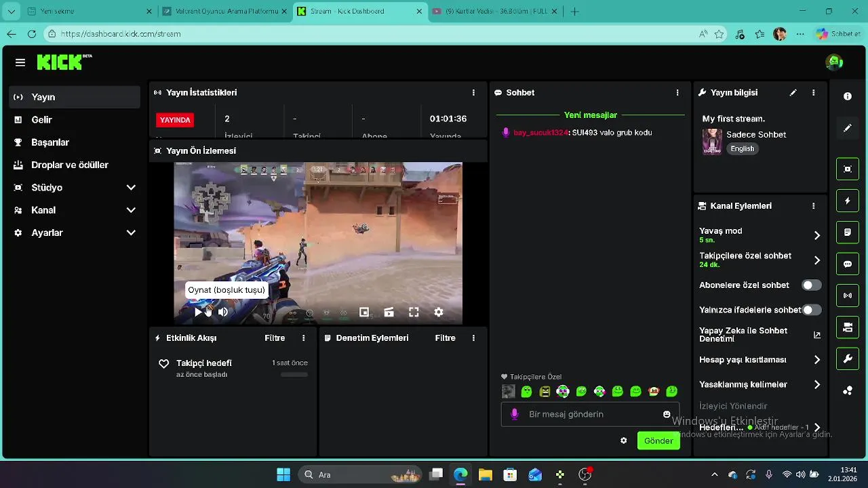The image size is (868, 488).
Task: Open Denetim Eylemleri three-dot options
Action: (x=473, y=338)
